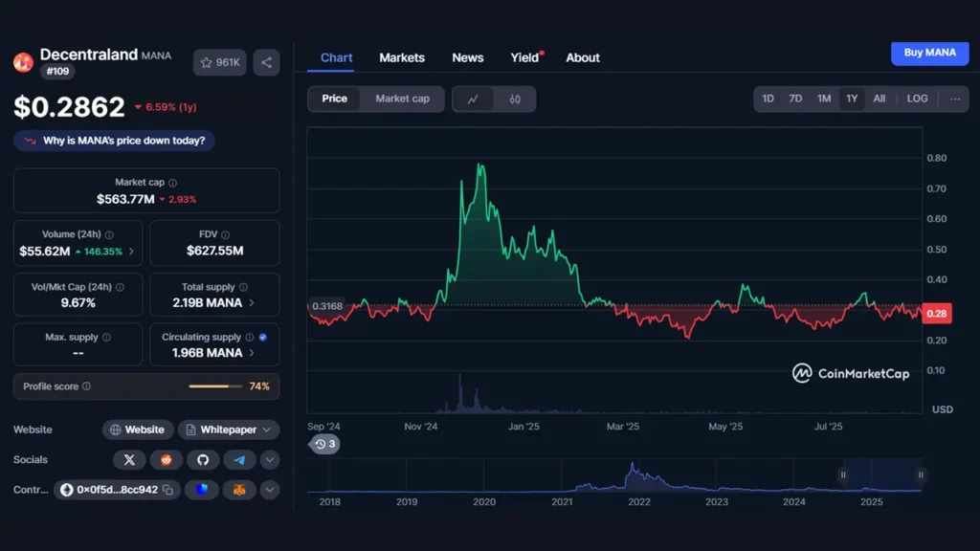Show FDV info icon
980x551 pixels.
226,235
